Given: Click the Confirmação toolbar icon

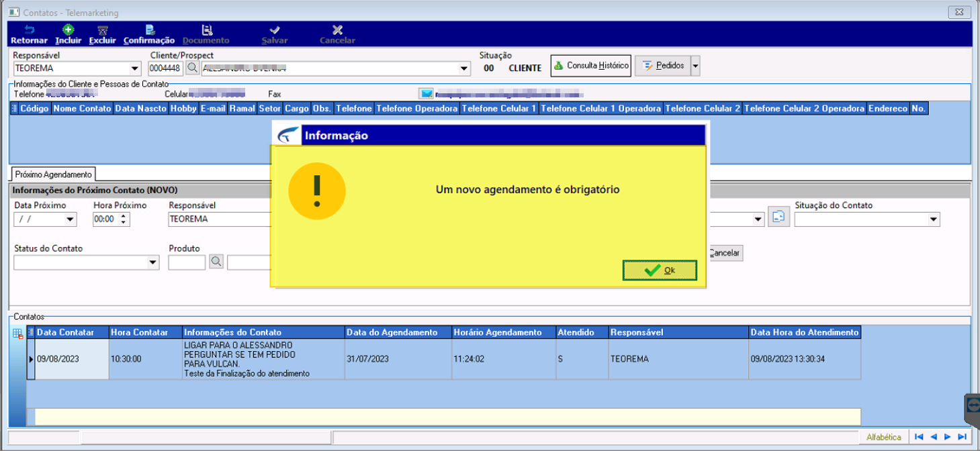Looking at the screenshot, I should [149, 30].
